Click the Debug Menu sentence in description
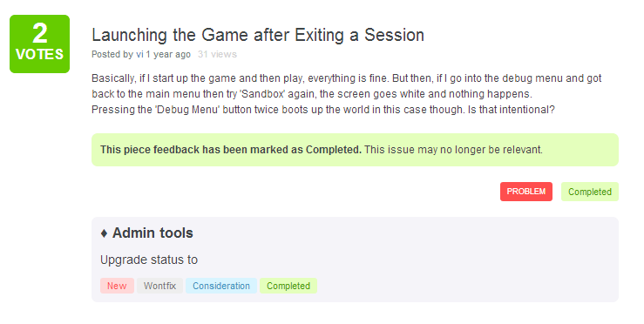 coord(322,110)
